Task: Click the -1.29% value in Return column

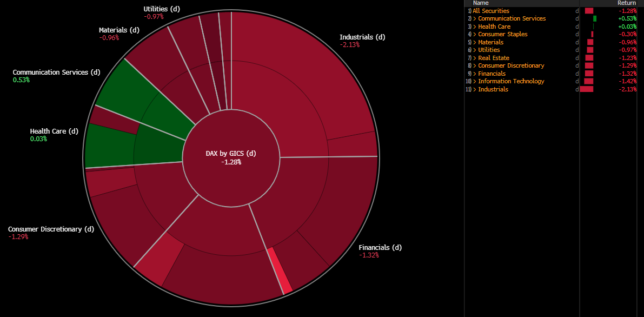Action: point(628,65)
